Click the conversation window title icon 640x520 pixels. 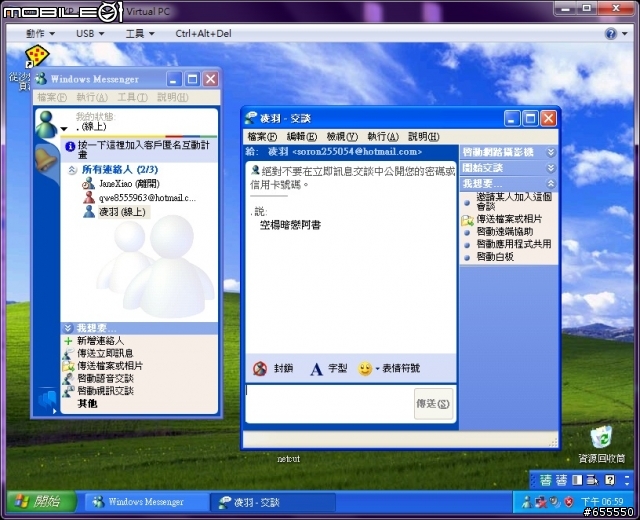click(x=250, y=118)
